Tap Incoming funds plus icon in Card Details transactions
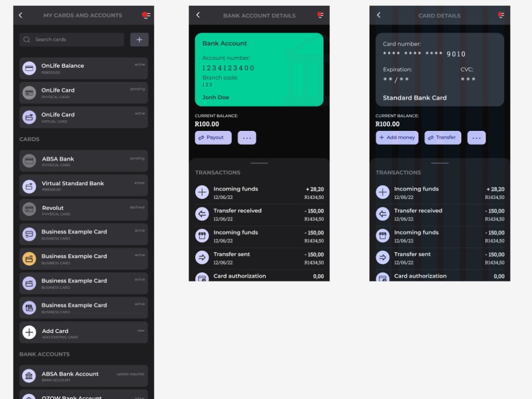The height and width of the screenshot is (399, 532). [x=383, y=192]
